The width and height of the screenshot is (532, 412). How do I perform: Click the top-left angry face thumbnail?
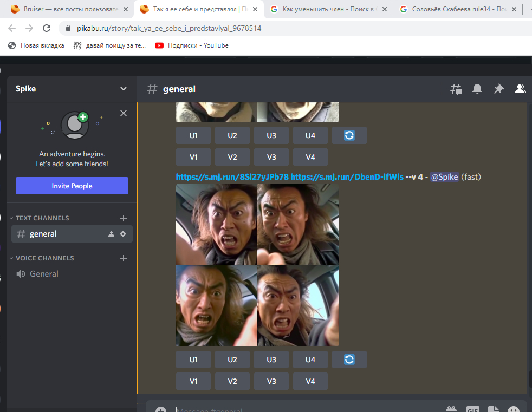[x=216, y=224]
